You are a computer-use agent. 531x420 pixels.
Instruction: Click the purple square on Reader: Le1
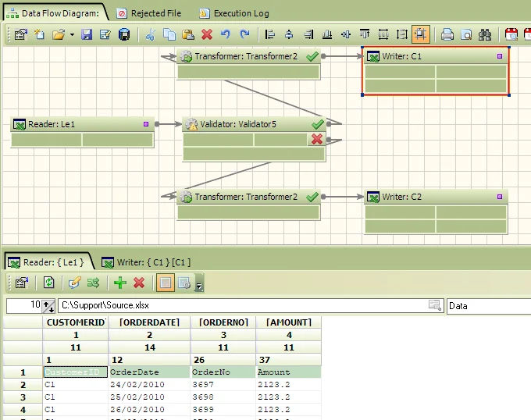[x=146, y=124]
